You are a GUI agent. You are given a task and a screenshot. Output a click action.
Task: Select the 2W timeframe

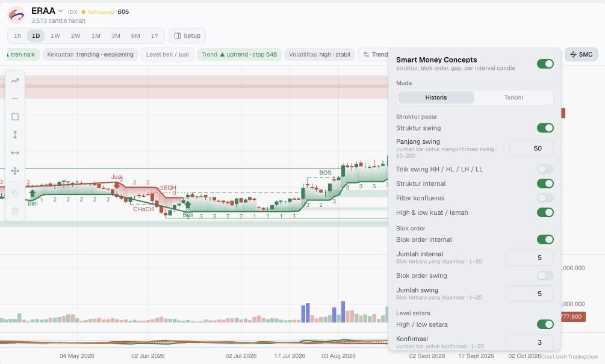tap(76, 36)
